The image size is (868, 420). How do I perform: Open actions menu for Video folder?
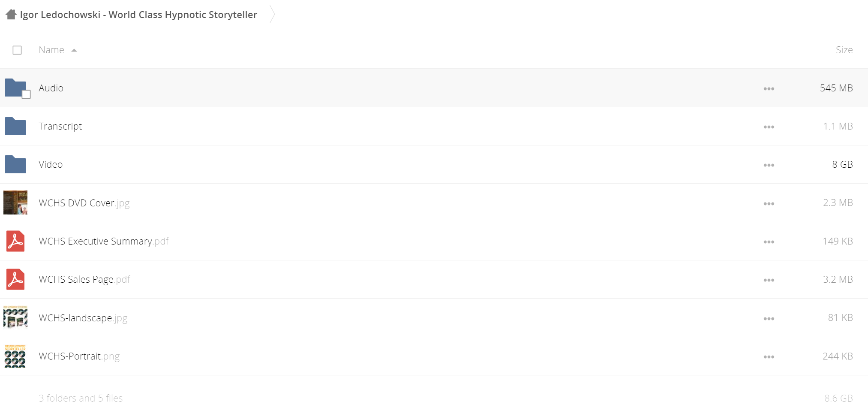coord(769,165)
